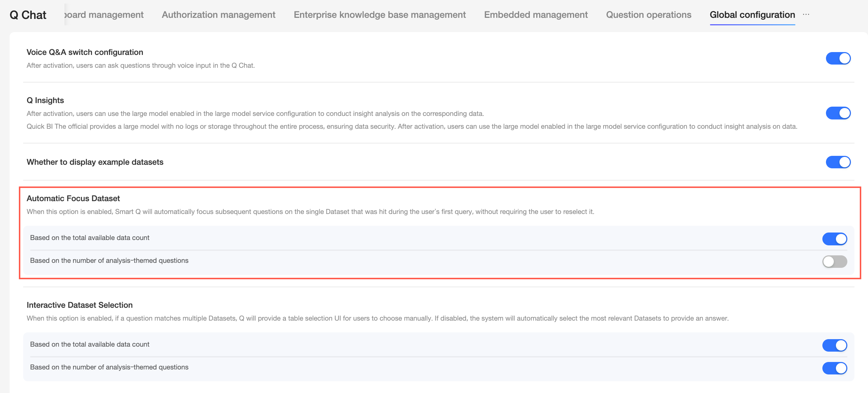Open the more tabs ellipsis menu
Viewport: 868px width, 393px height.
point(806,15)
